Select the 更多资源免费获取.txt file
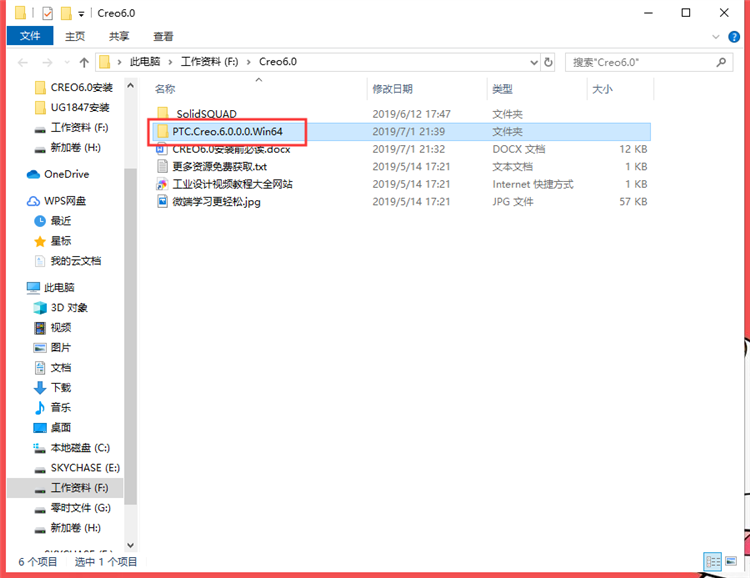750x578 pixels. (220, 167)
